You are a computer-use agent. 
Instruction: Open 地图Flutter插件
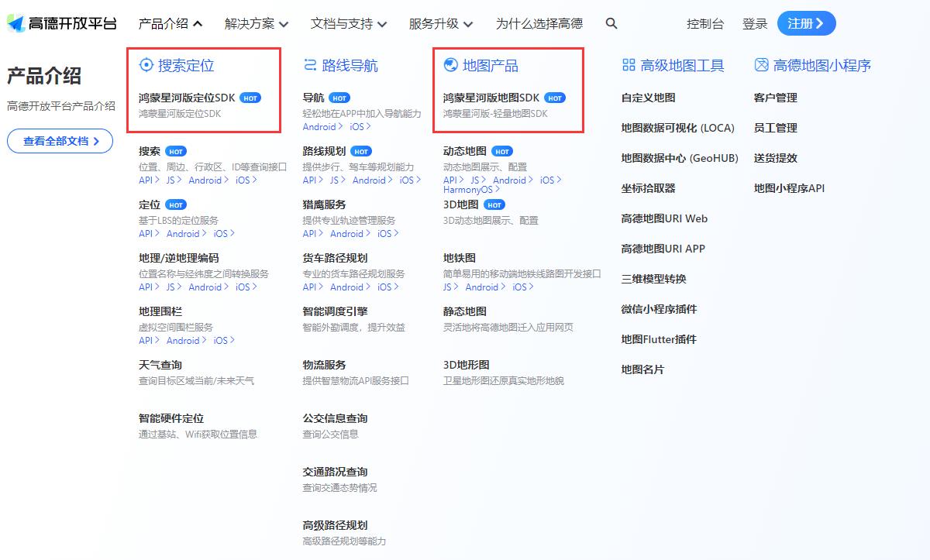click(659, 339)
